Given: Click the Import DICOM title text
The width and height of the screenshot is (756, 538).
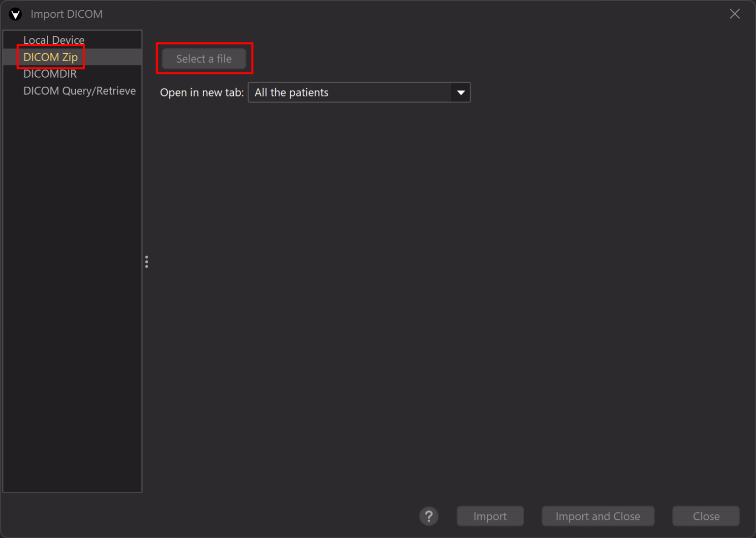Looking at the screenshot, I should pos(66,14).
